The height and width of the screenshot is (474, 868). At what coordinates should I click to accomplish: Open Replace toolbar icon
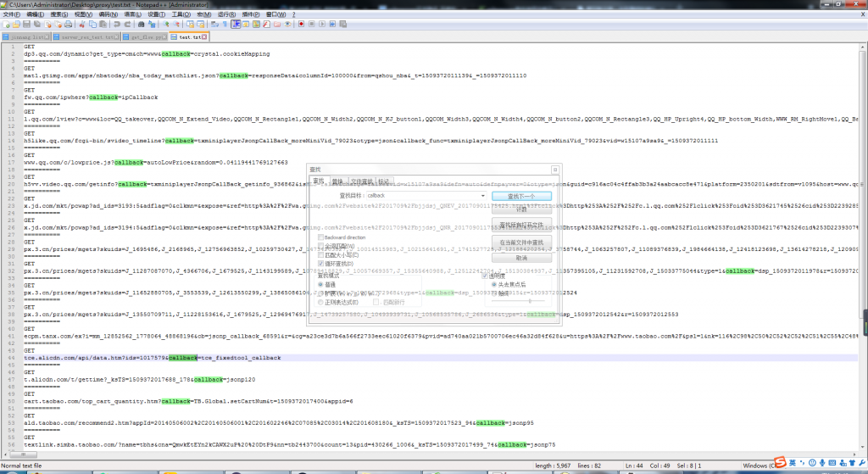point(152,25)
